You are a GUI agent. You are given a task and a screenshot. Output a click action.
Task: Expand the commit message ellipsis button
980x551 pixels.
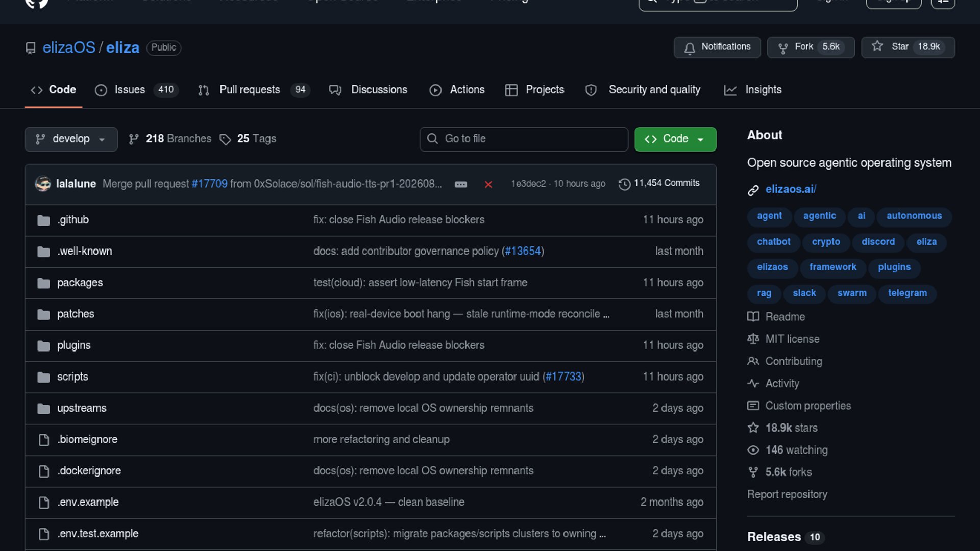pos(461,184)
